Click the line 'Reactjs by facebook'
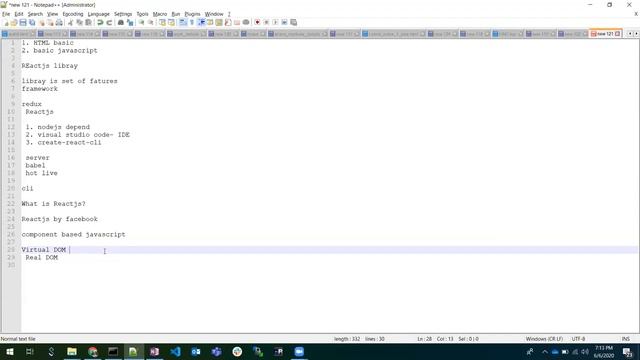Viewport: 640px width, 360px height. click(x=60, y=219)
